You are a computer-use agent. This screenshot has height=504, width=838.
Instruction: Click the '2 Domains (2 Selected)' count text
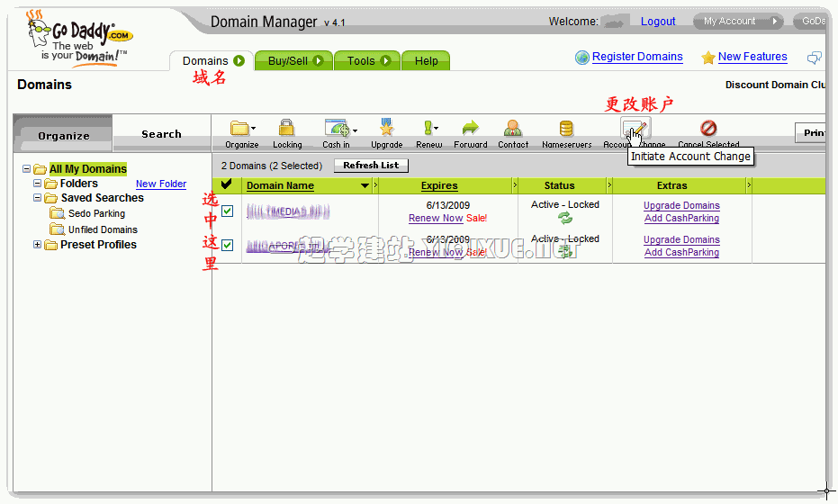click(x=272, y=166)
